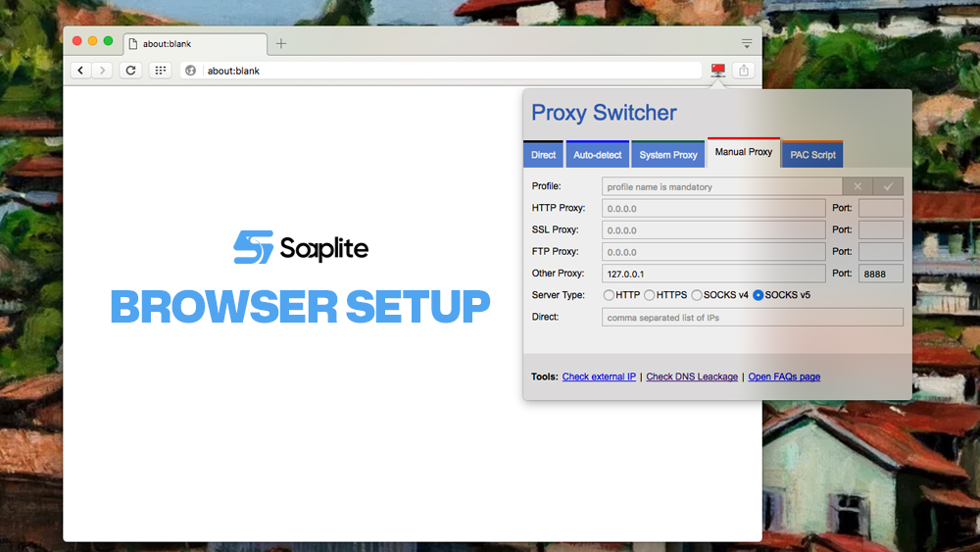Select the about:blank browser tab
This screenshot has width=980, height=552.
(x=195, y=44)
